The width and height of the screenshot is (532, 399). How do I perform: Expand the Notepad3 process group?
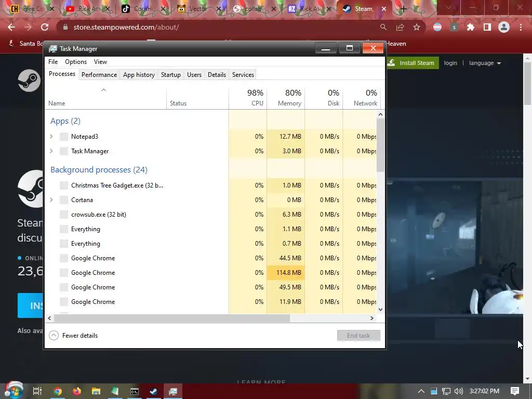click(51, 137)
